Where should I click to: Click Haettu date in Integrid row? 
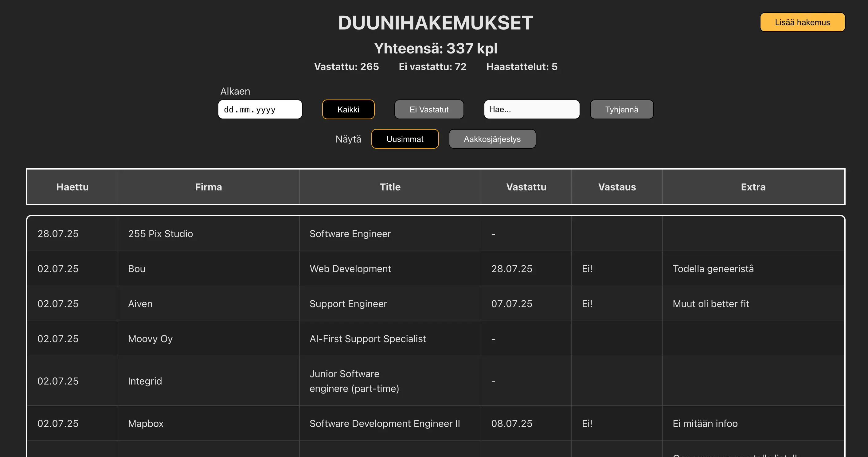coord(58,381)
